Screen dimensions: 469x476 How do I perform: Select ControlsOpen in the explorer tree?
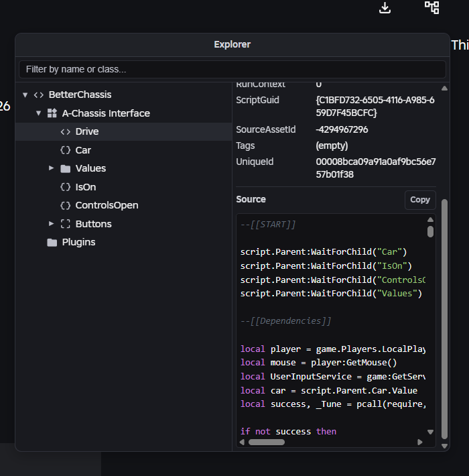click(x=107, y=205)
